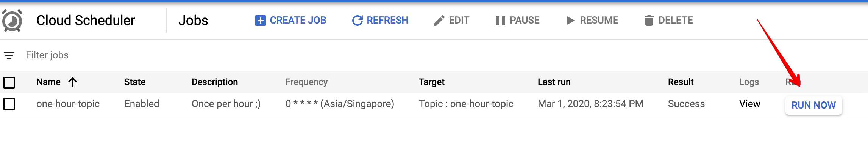This screenshot has height=161, width=868.
Task: Sort jobs using the Name arrow
Action: click(73, 82)
